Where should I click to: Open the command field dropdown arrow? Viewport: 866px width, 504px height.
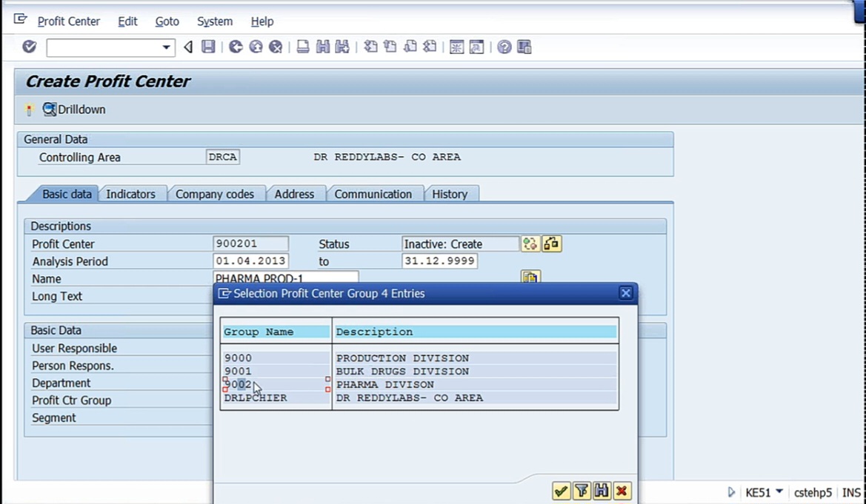point(166,47)
